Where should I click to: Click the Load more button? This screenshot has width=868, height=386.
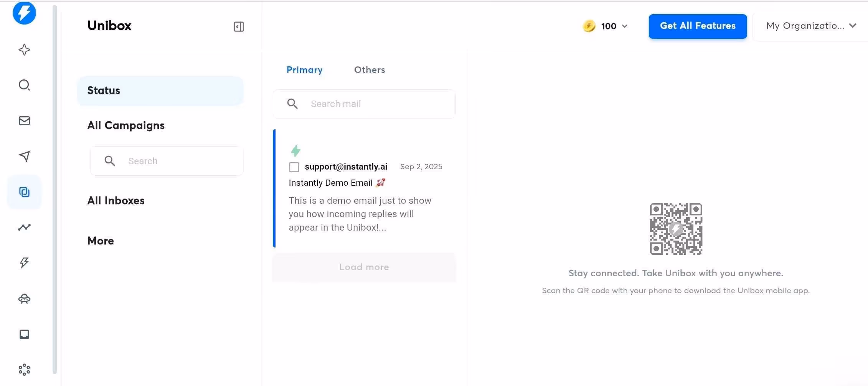[364, 267]
